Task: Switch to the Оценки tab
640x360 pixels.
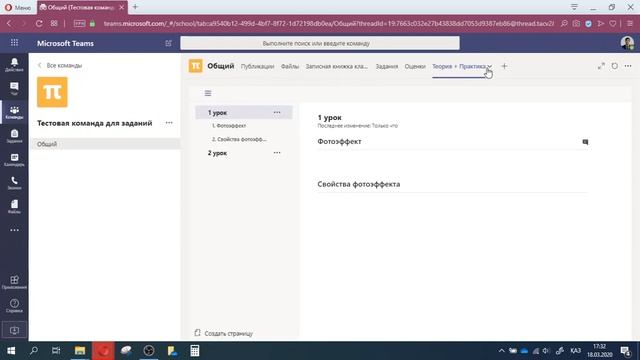Action: click(x=415, y=67)
